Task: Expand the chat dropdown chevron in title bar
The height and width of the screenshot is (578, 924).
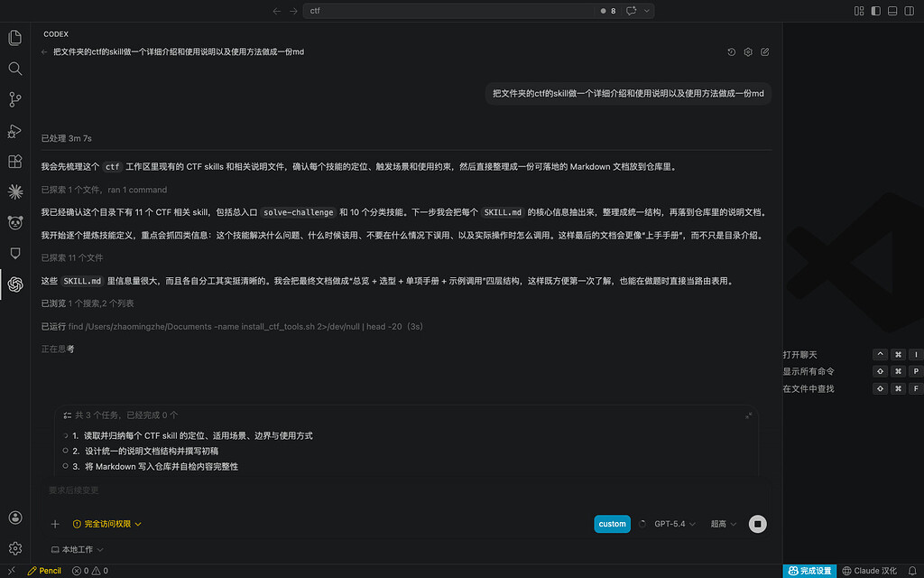Action: pyautogui.click(x=646, y=11)
